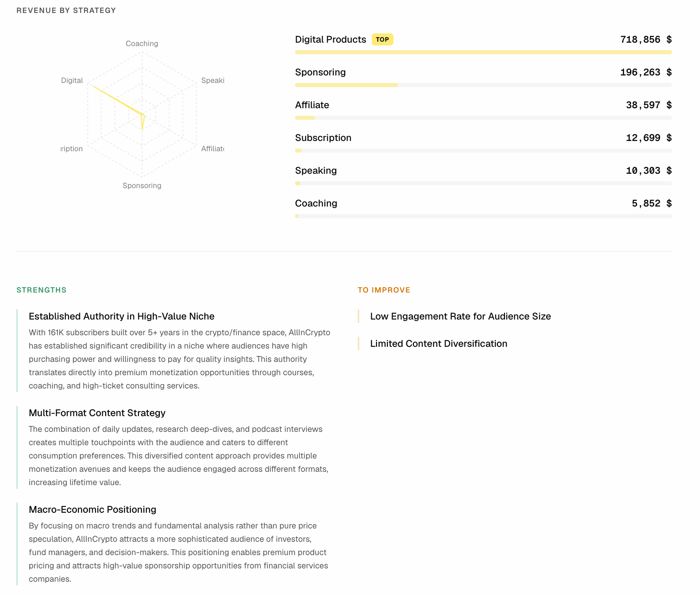Click the Sponsoring axis label on radar chart
This screenshot has width=700, height=594.
click(x=142, y=186)
